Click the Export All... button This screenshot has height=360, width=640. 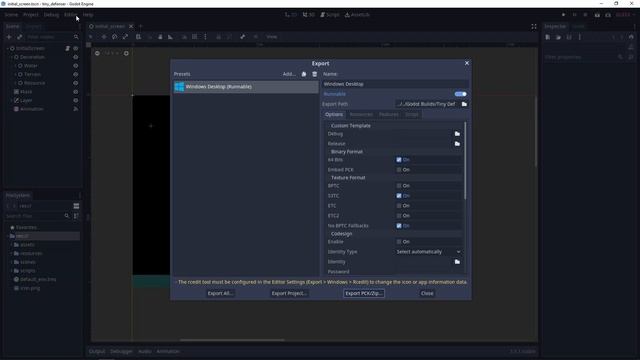pyautogui.click(x=220, y=293)
